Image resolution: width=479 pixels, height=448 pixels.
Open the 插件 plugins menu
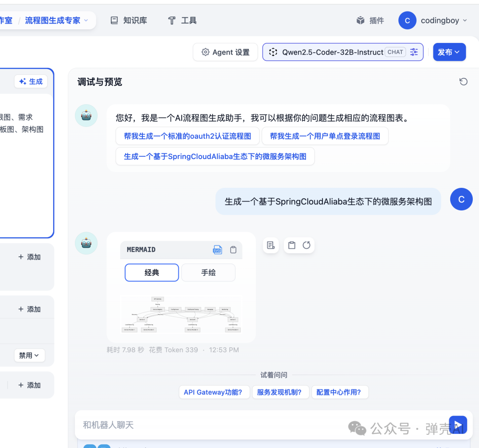coord(370,20)
